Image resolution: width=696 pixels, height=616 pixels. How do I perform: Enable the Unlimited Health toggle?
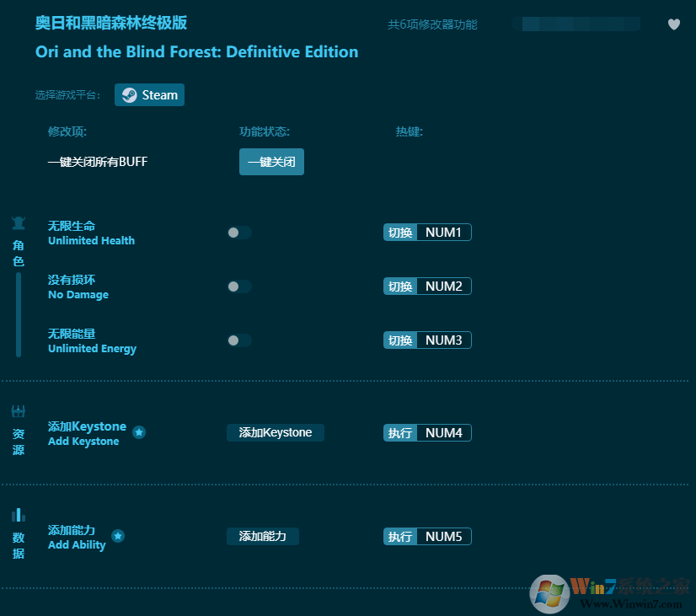point(238,233)
